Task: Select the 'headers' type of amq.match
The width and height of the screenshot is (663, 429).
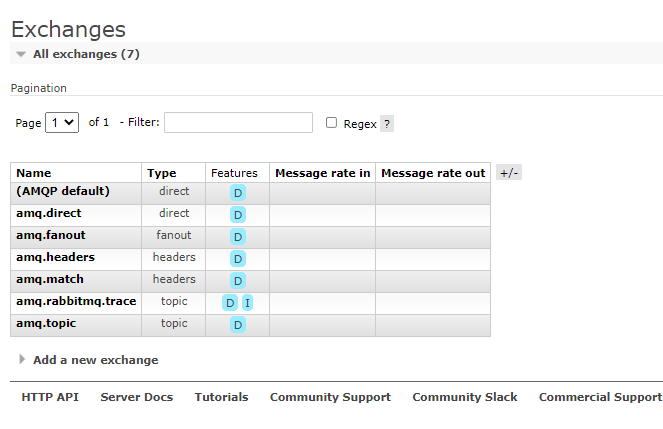Action: (x=174, y=279)
